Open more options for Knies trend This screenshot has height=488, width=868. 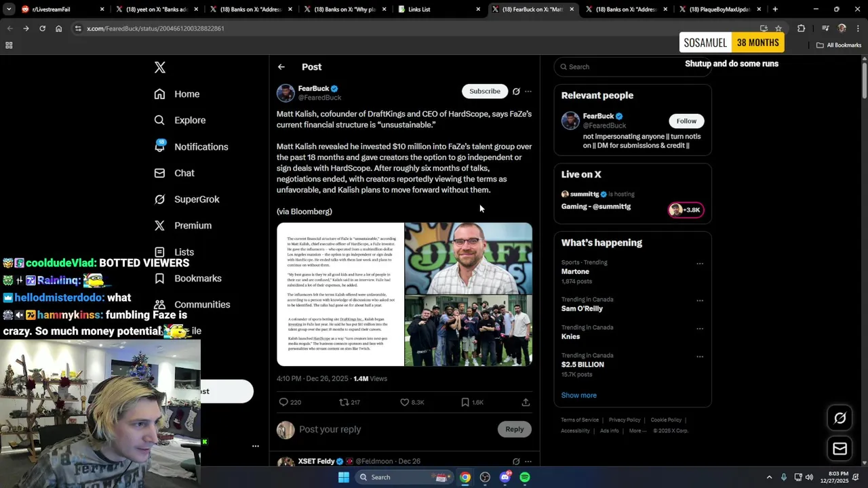(x=700, y=328)
